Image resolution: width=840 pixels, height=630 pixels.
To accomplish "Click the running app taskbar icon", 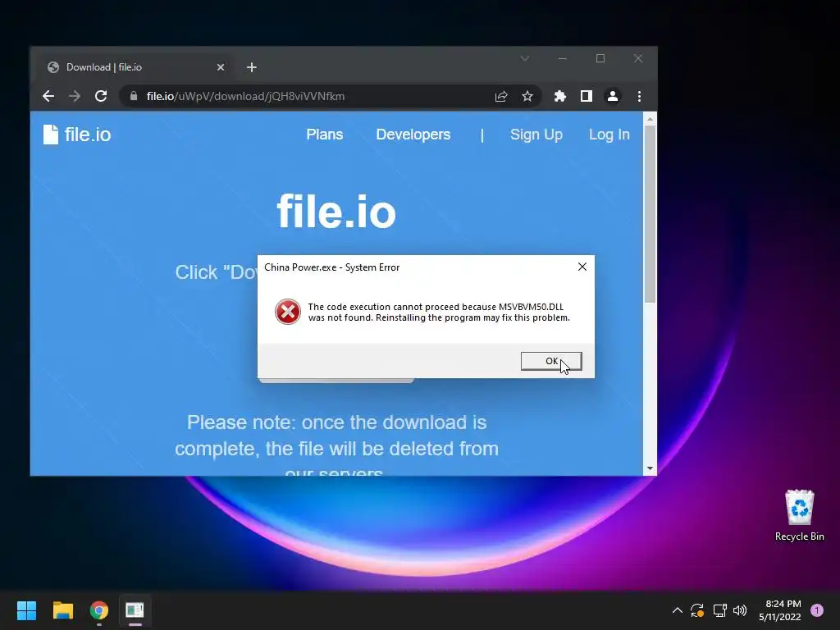I will (135, 610).
